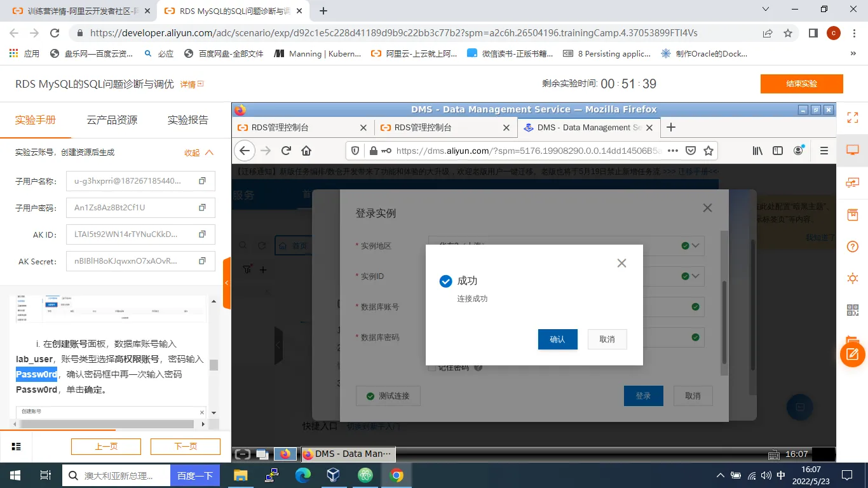Image resolution: width=868 pixels, height=488 pixels.
Task: Collapse credentials section via 收起
Action: pyautogui.click(x=199, y=152)
